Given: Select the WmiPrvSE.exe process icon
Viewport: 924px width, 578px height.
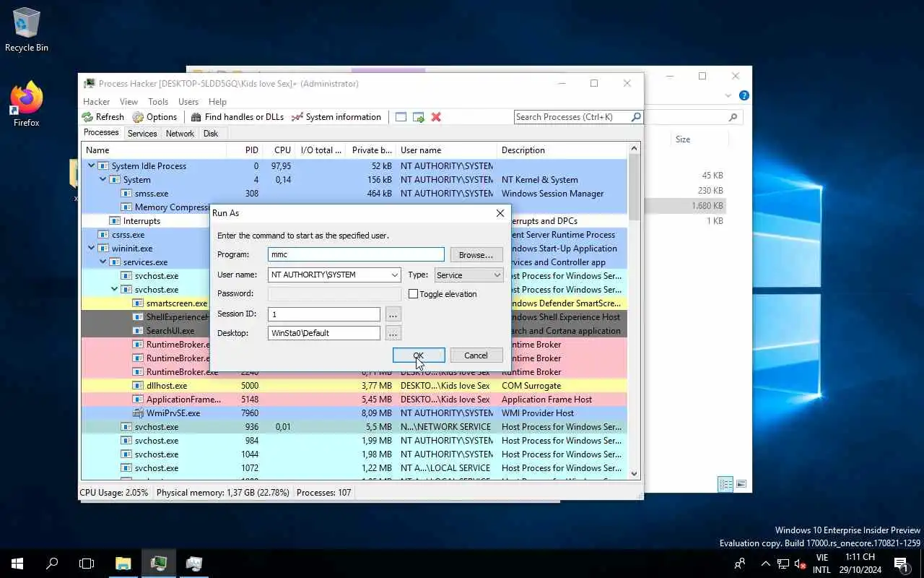Looking at the screenshot, I should [x=139, y=413].
